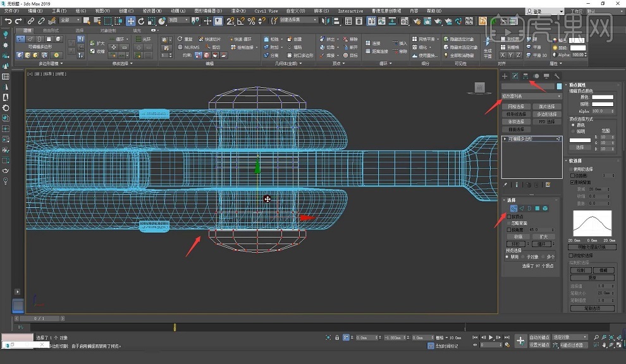Viewport: 626px width, 364px height.
Task: Open the Create panel plus icon
Action: [505, 76]
